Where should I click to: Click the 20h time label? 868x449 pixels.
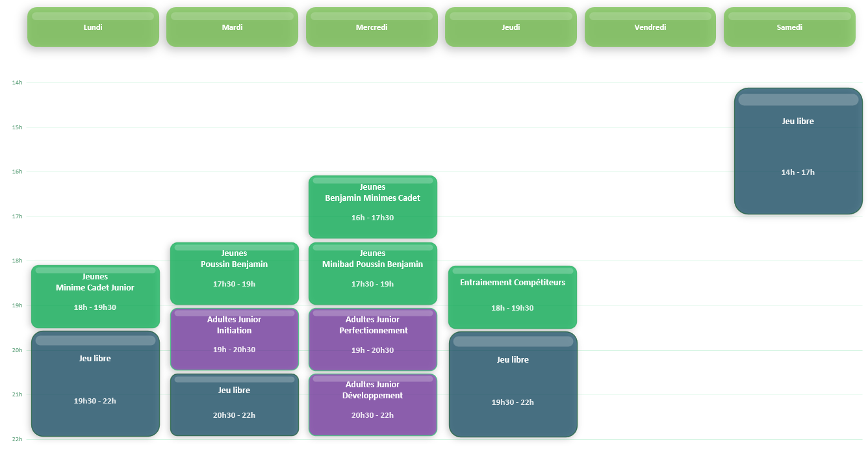coord(17,350)
